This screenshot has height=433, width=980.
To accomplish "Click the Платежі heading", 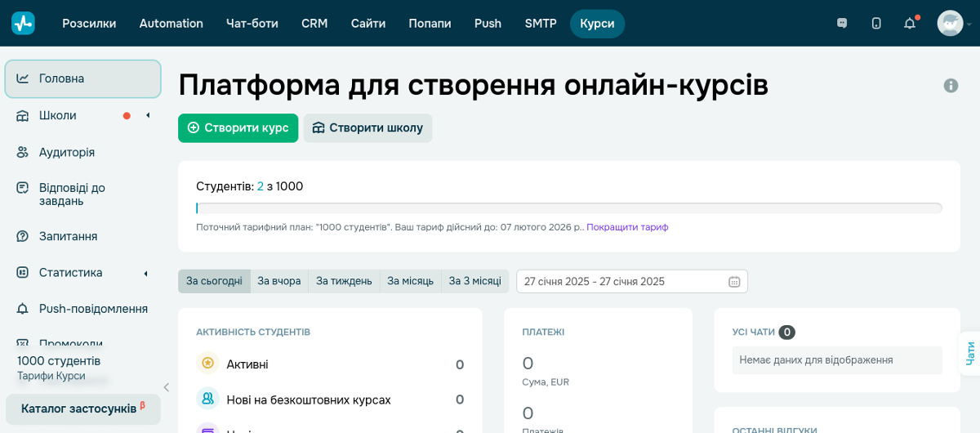I will pyautogui.click(x=543, y=332).
